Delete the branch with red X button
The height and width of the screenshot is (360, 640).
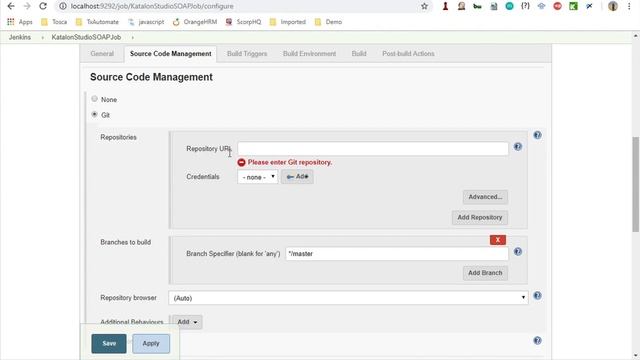click(498, 240)
